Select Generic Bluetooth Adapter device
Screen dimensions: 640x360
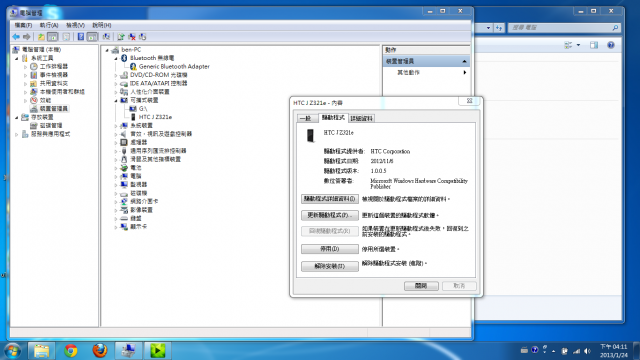pos(174,66)
